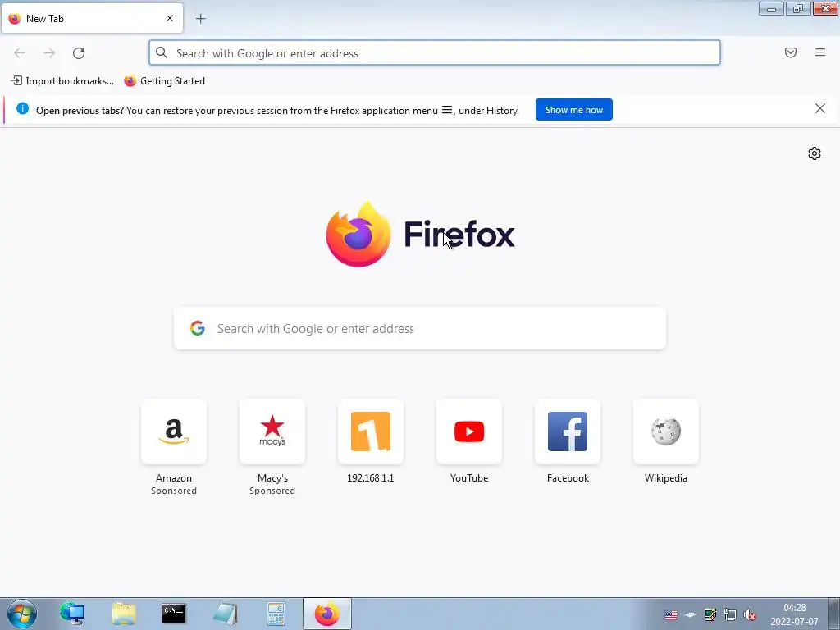This screenshot has width=840, height=630.
Task: Open the Windows Start menu
Action: click(x=22, y=614)
